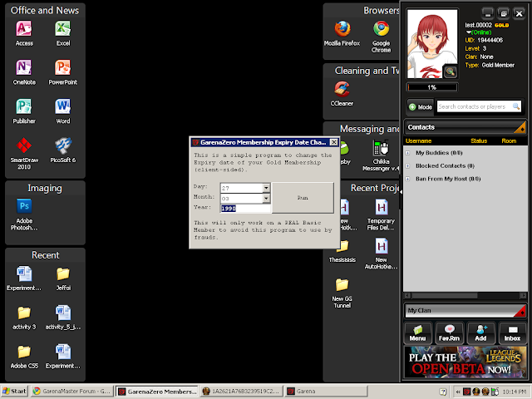This screenshot has width=532, height=399.
Task: Open the activity_5_j... Word document
Action: (x=63, y=318)
